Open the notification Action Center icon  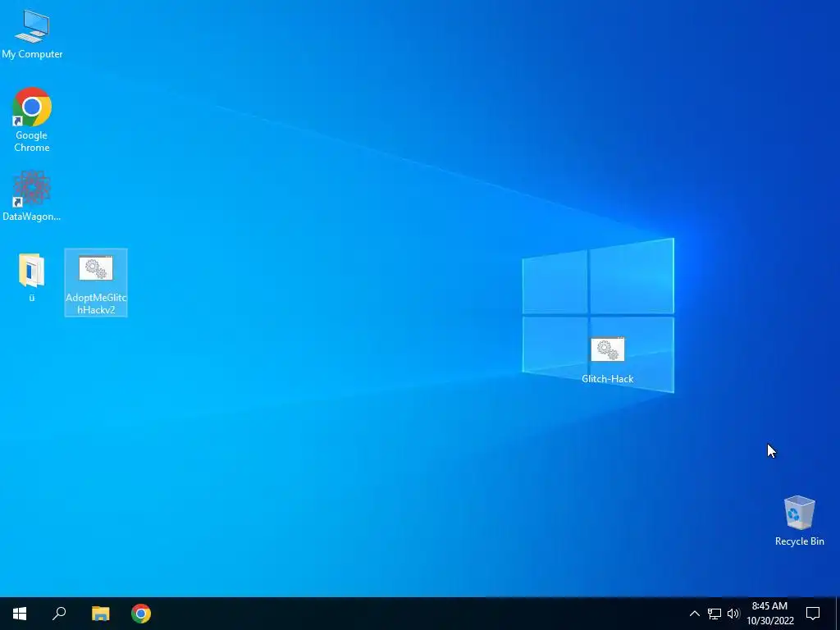click(x=813, y=614)
